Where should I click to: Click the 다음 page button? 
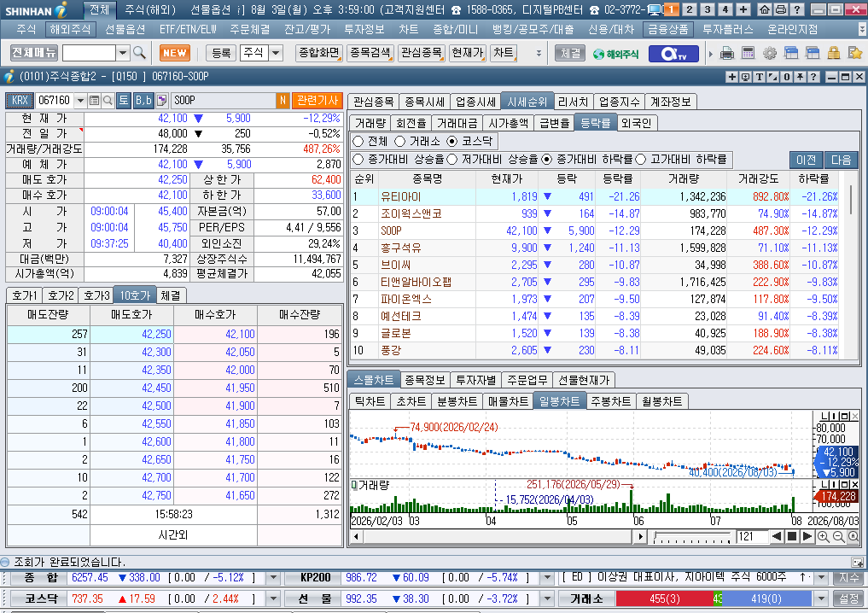841,160
